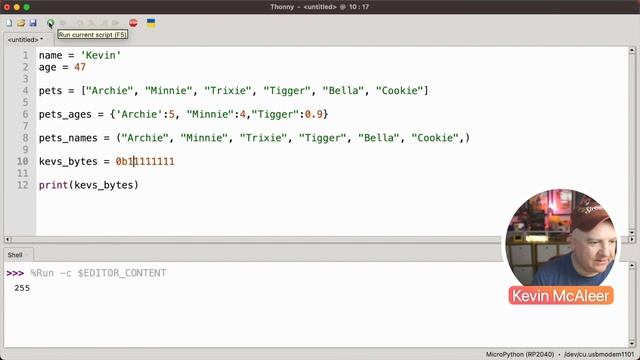Click "Minnie" in the pets_ages dictionary
Viewport: 640px width, 360px height.
(x=210, y=114)
